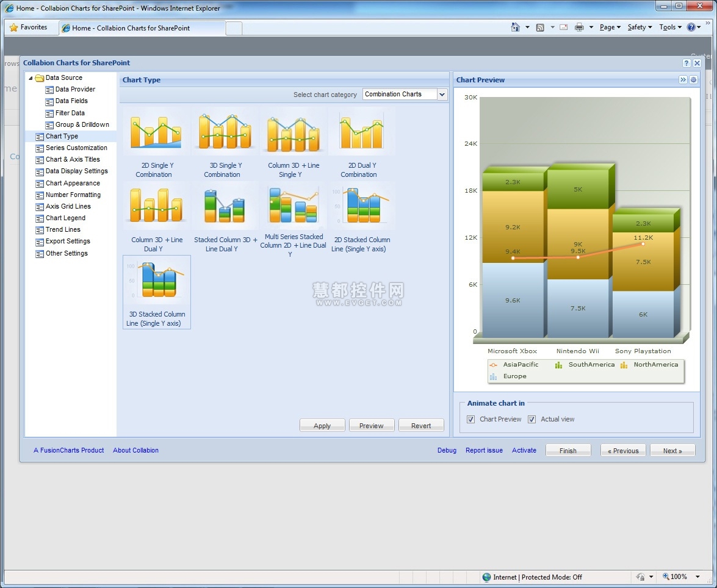
Task: Open the Select chart category dropdown
Action: [442, 94]
